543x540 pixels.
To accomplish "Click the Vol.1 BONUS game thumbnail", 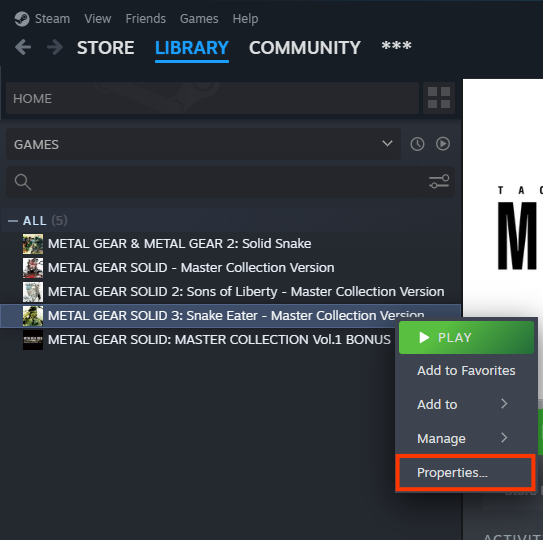I will (x=33, y=340).
